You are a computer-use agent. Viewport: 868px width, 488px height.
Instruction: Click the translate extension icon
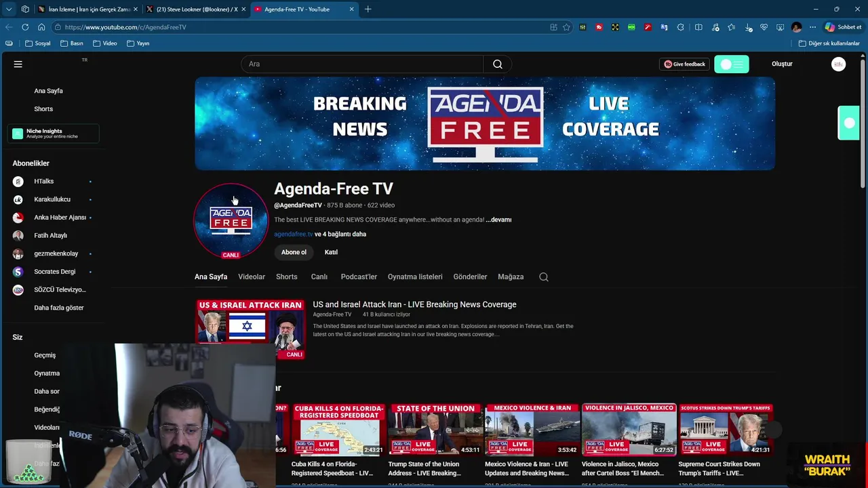(664, 27)
